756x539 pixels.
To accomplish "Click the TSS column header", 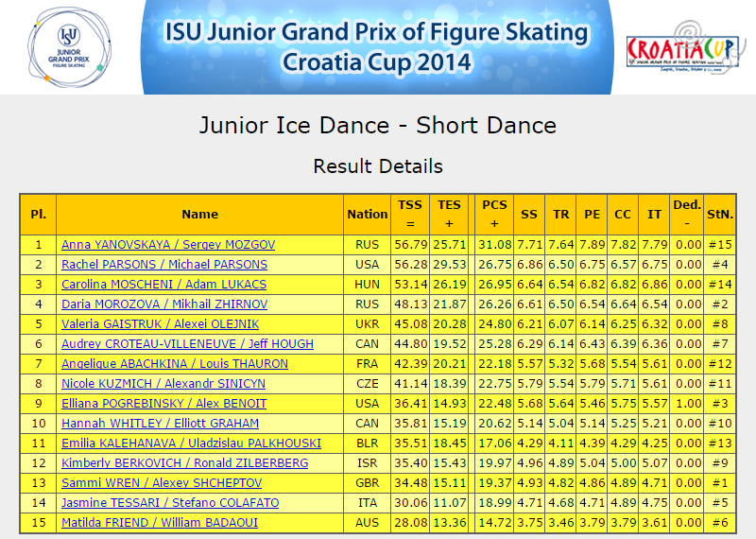I will (x=410, y=215).
